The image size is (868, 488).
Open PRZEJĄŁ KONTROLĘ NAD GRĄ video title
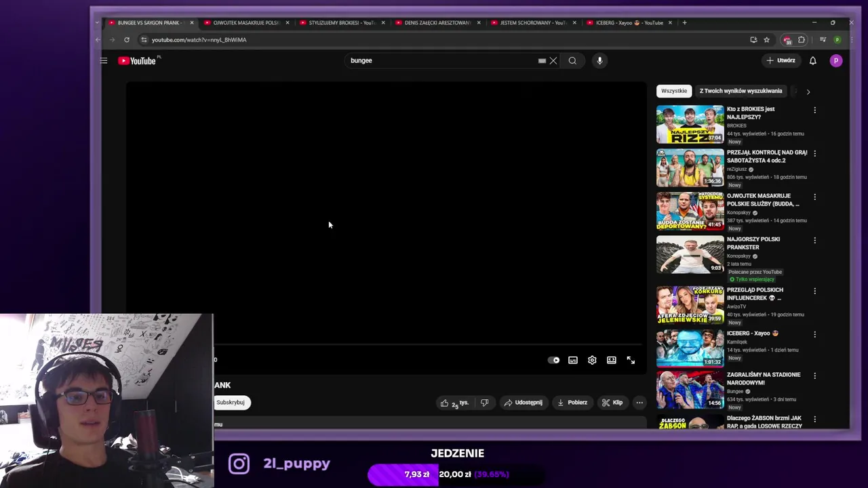click(766, 157)
